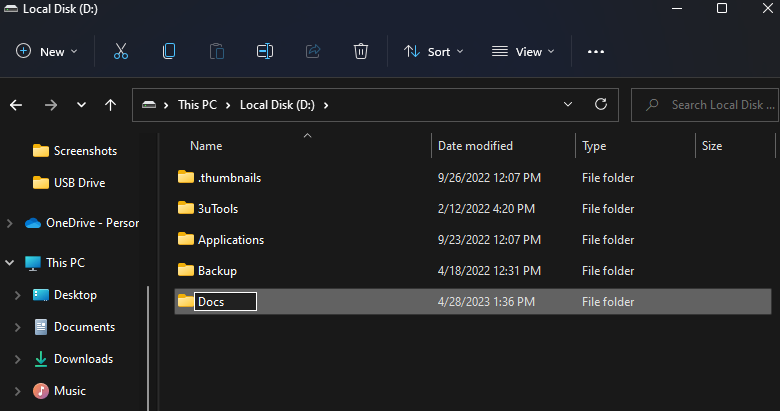Screen dimensions: 780x411
Task: Click the Rename icon in toolbar
Action: pyautogui.click(x=265, y=51)
